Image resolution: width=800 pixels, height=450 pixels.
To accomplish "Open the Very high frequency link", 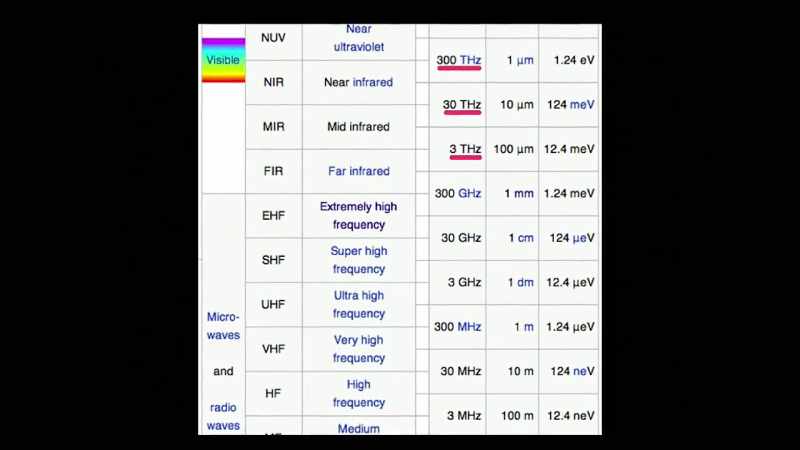I will (359, 348).
